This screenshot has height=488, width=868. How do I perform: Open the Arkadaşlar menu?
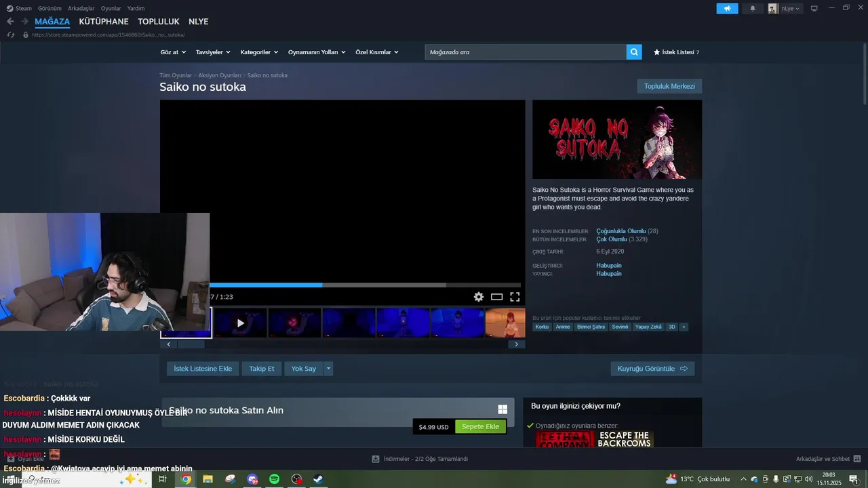coord(81,8)
